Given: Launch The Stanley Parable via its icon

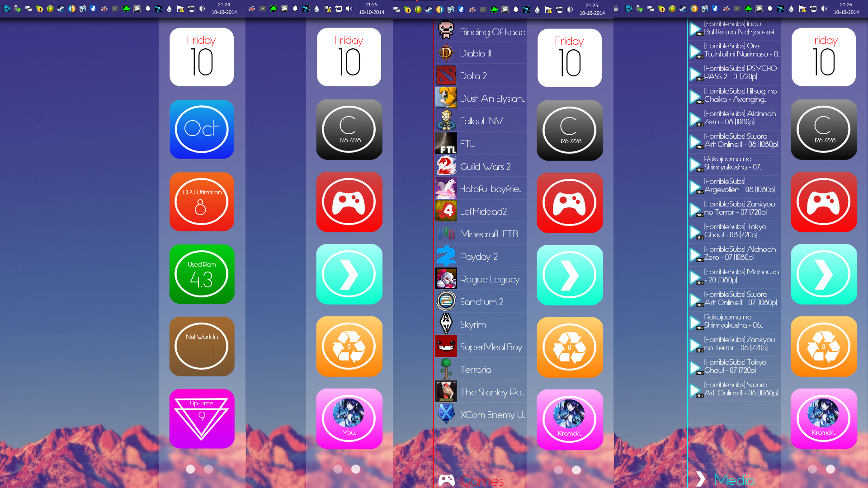Looking at the screenshot, I should coord(446,392).
